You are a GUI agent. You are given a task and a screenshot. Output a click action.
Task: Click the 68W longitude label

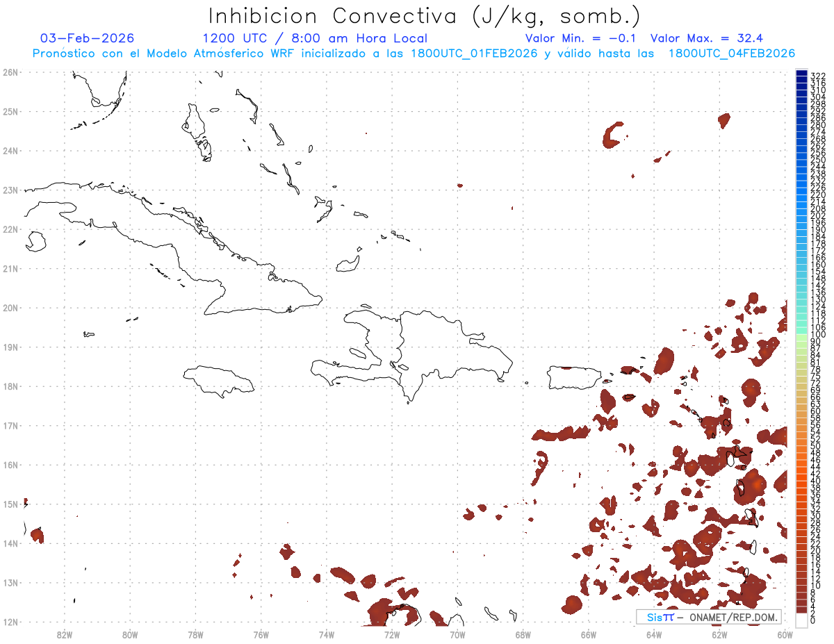click(x=523, y=634)
